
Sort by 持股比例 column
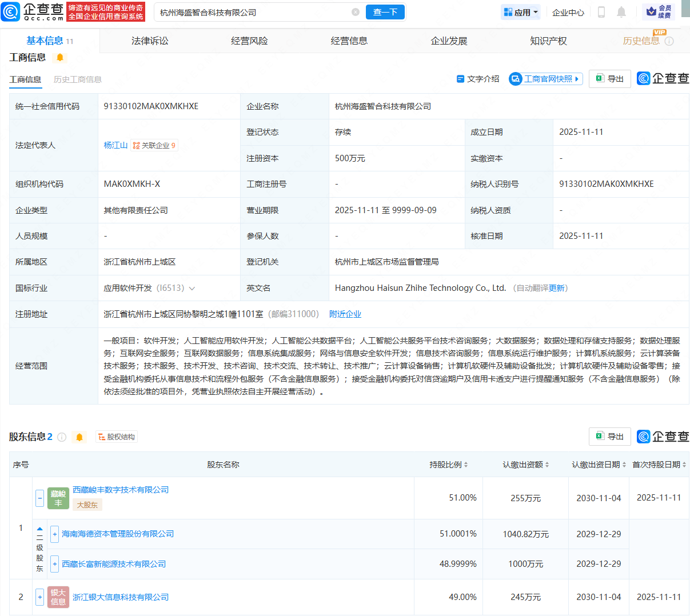pyautogui.click(x=449, y=465)
